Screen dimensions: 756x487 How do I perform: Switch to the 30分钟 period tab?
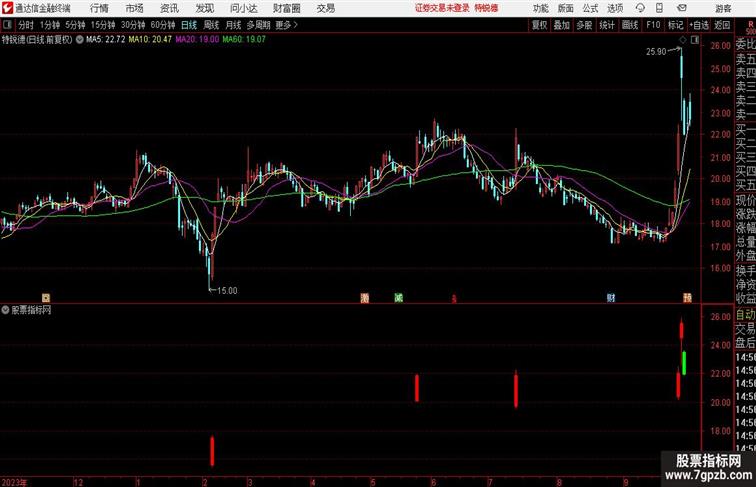pyautogui.click(x=133, y=25)
